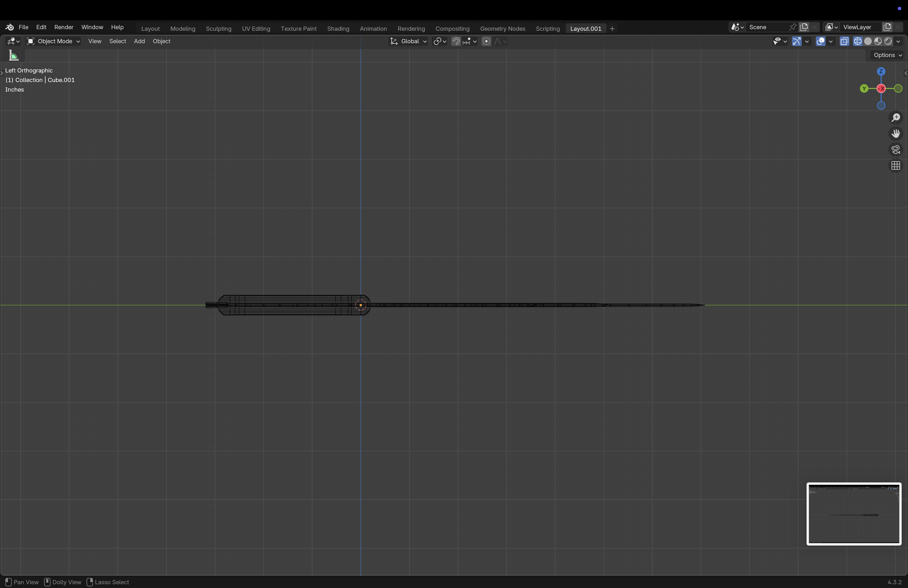908x588 pixels.
Task: Click the zoom magnifier viewport icon
Action: (x=896, y=118)
